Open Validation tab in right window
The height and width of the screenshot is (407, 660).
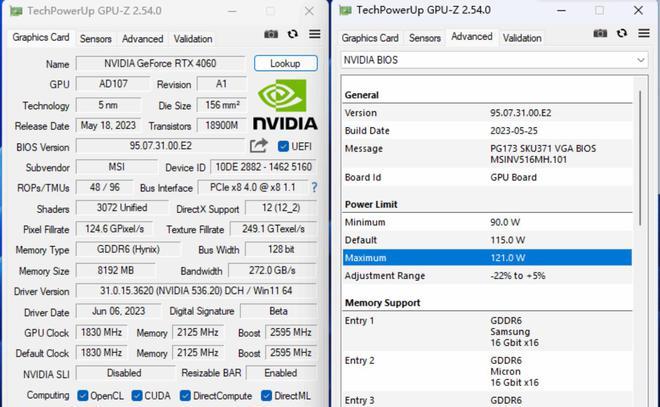click(522, 38)
